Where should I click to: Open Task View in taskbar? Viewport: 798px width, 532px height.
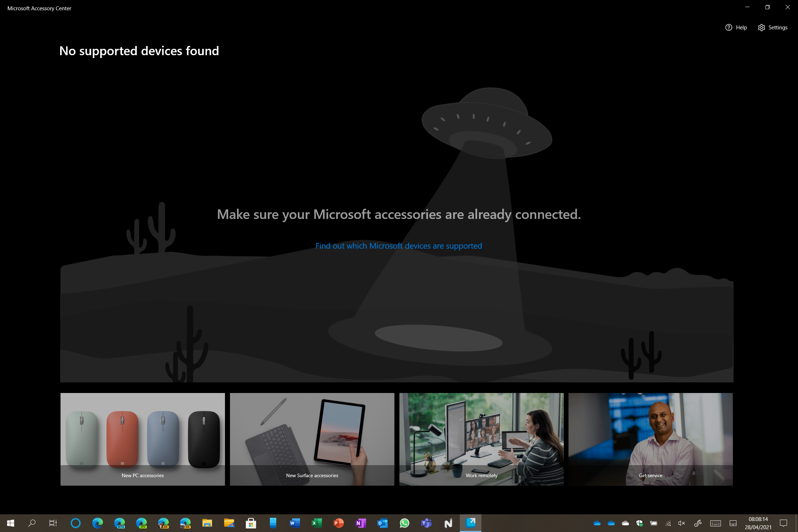tap(53, 523)
